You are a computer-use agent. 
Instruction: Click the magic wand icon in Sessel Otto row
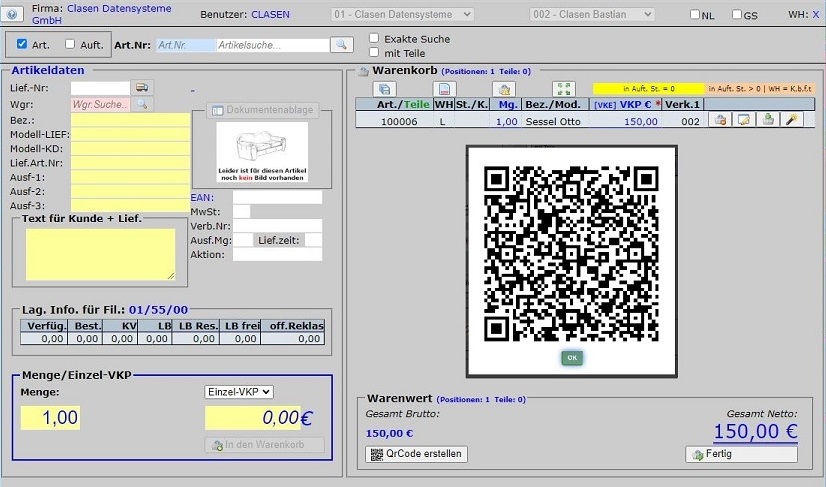[791, 120]
